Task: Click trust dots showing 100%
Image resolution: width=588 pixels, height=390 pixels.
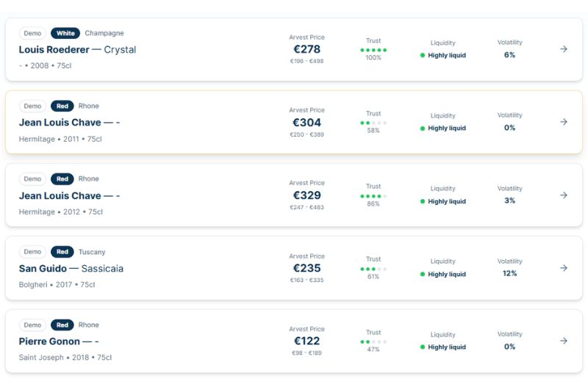Action: click(373, 50)
